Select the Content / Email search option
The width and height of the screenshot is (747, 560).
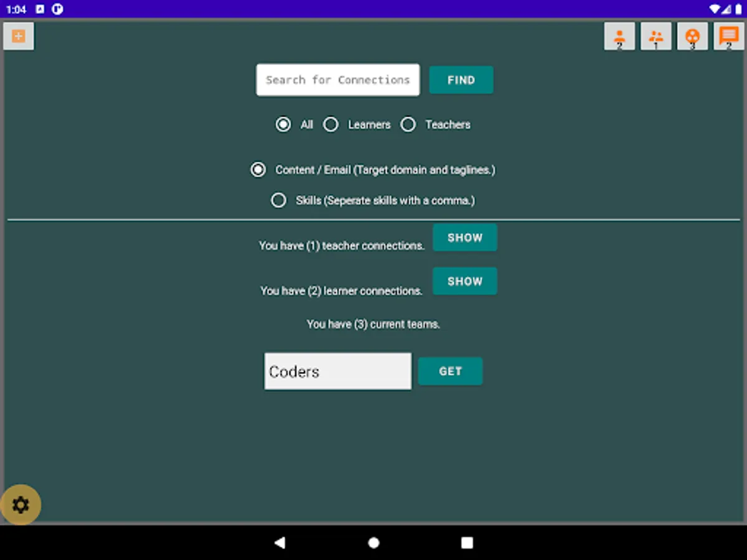click(x=258, y=169)
